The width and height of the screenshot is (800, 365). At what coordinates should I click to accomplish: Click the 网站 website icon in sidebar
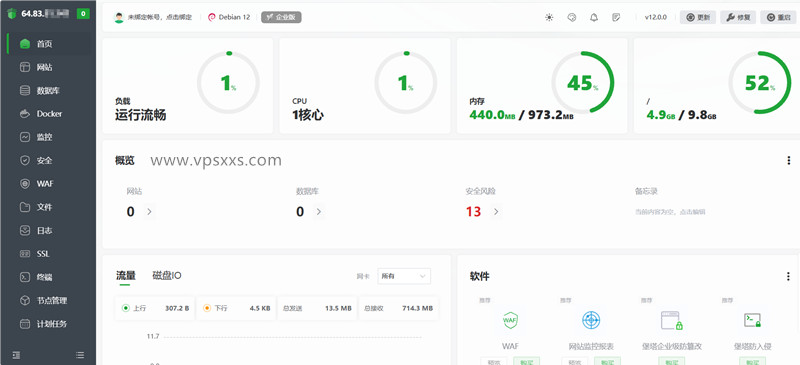(x=25, y=67)
